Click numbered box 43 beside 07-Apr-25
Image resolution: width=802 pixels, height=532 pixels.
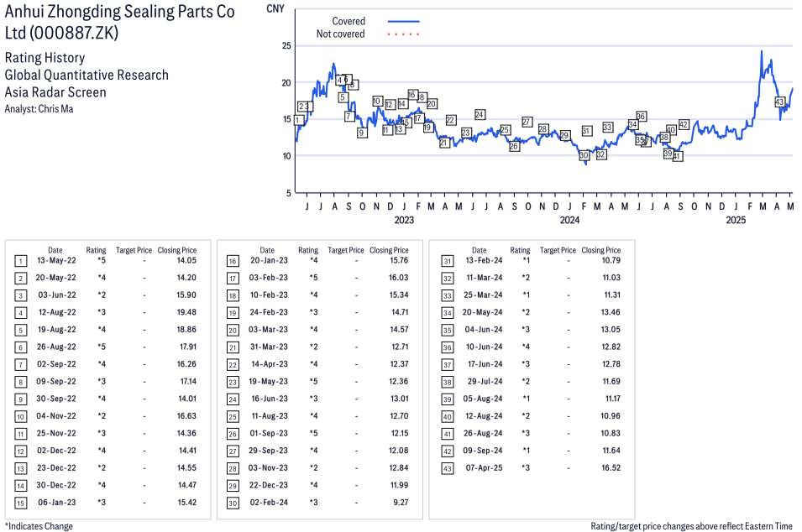point(448,468)
